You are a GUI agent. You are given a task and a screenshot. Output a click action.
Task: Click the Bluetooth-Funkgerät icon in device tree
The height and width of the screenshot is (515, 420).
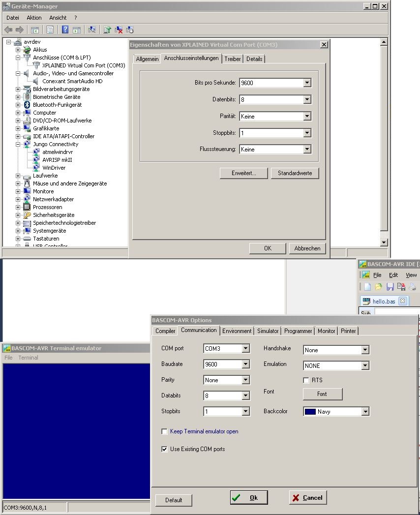click(27, 105)
